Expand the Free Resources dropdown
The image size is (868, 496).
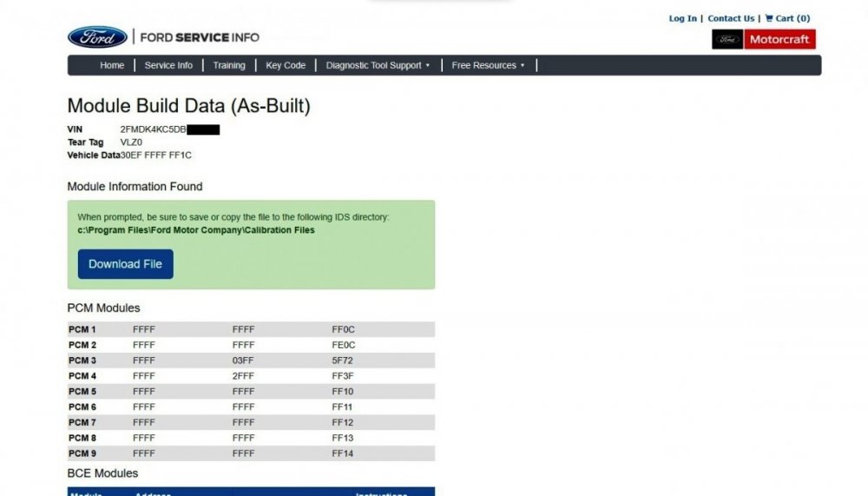pyautogui.click(x=488, y=65)
